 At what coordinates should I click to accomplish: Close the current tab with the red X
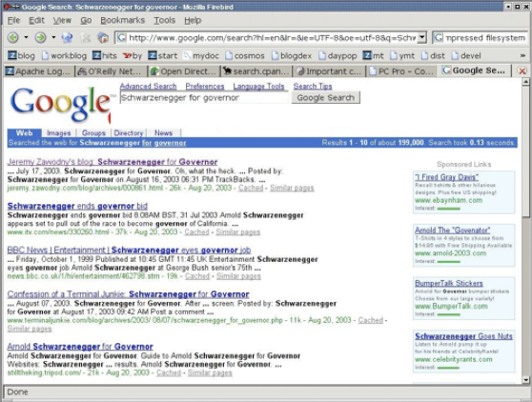pos(522,70)
